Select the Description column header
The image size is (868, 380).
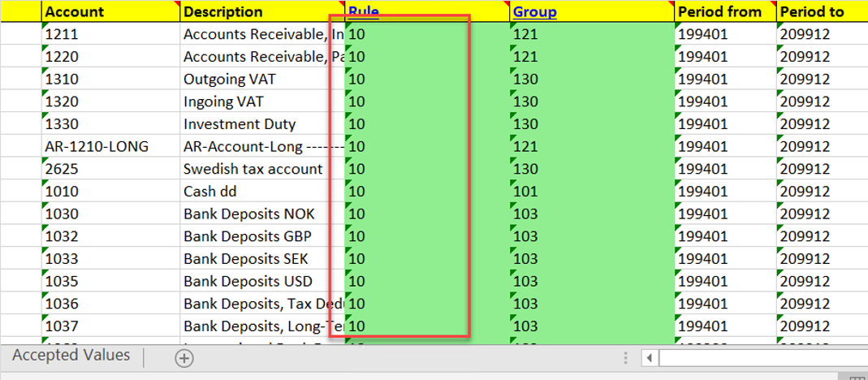(x=261, y=11)
